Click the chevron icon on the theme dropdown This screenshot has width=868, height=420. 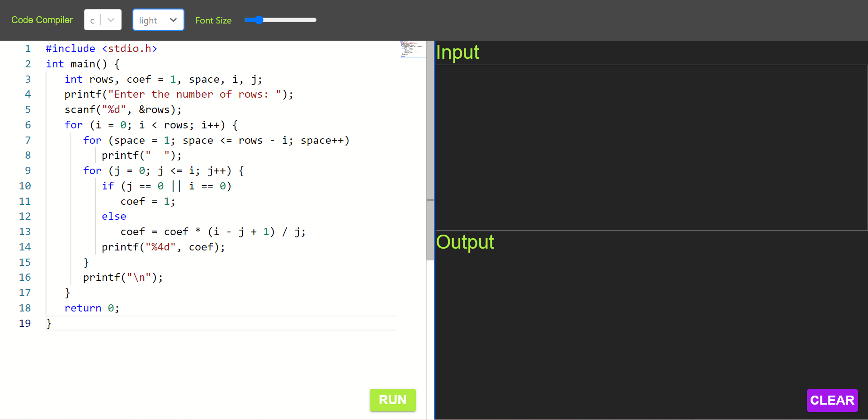click(x=173, y=19)
